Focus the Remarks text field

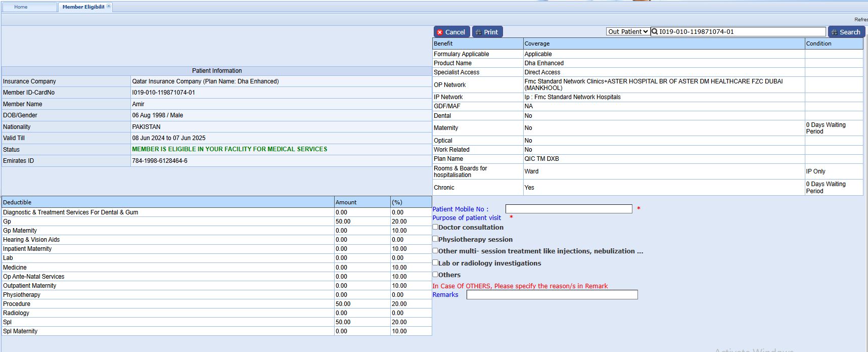(552, 294)
